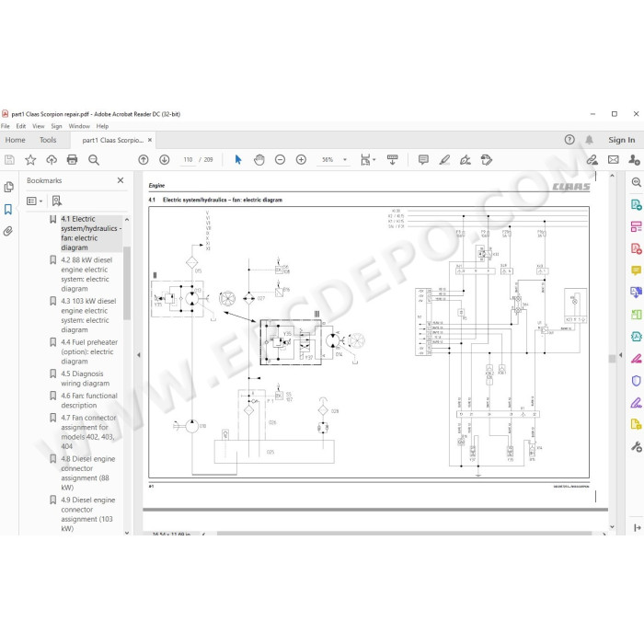Share with others person icon
This screenshot has width=644, height=644.
pos(634,160)
